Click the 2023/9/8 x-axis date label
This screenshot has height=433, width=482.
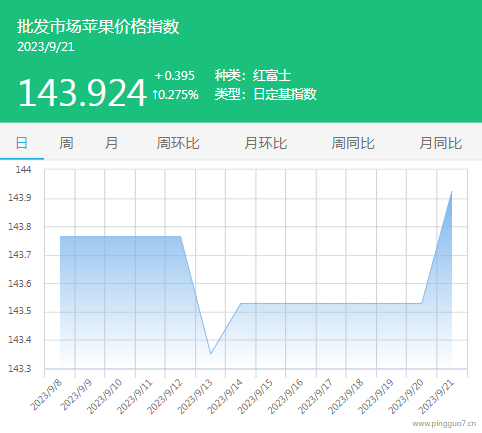click(46, 395)
